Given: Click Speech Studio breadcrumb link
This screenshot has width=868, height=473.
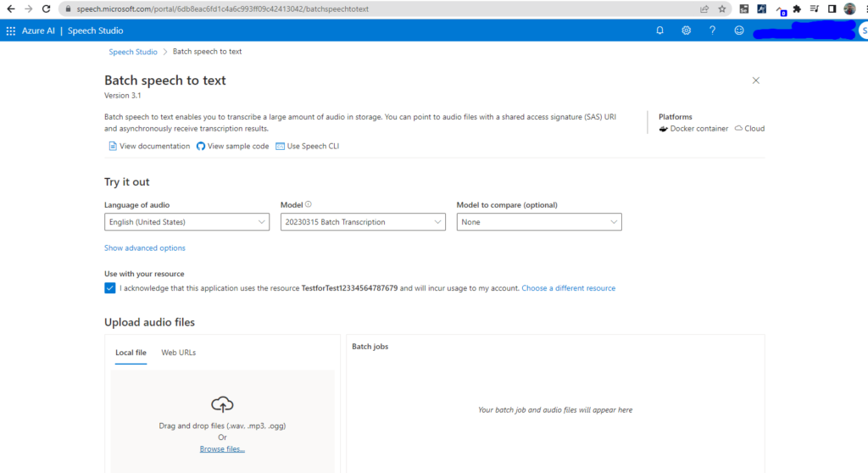Looking at the screenshot, I should pos(133,52).
